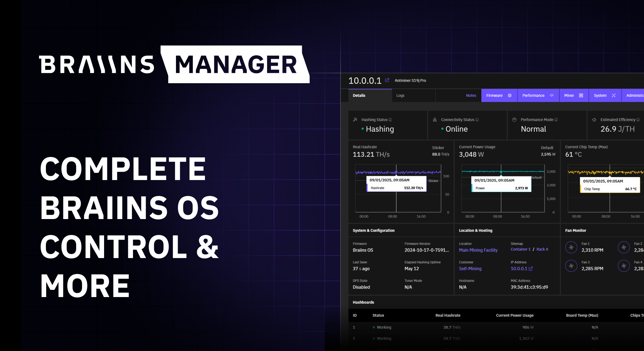
Task: Click the Fan 1 2,310 RPM reading
Action: click(592, 250)
